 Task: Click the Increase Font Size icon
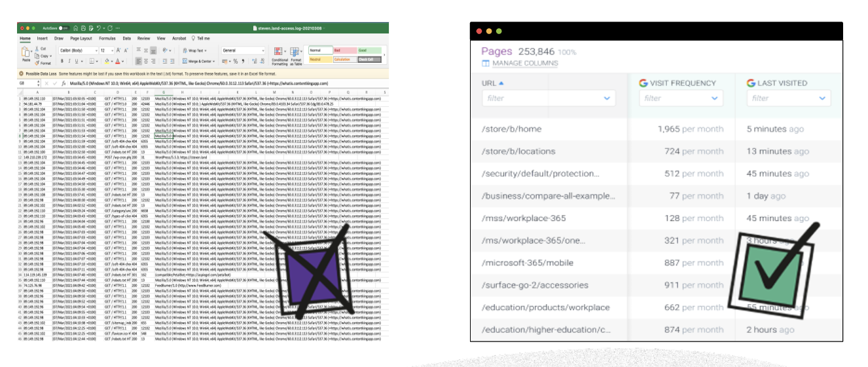[118, 50]
